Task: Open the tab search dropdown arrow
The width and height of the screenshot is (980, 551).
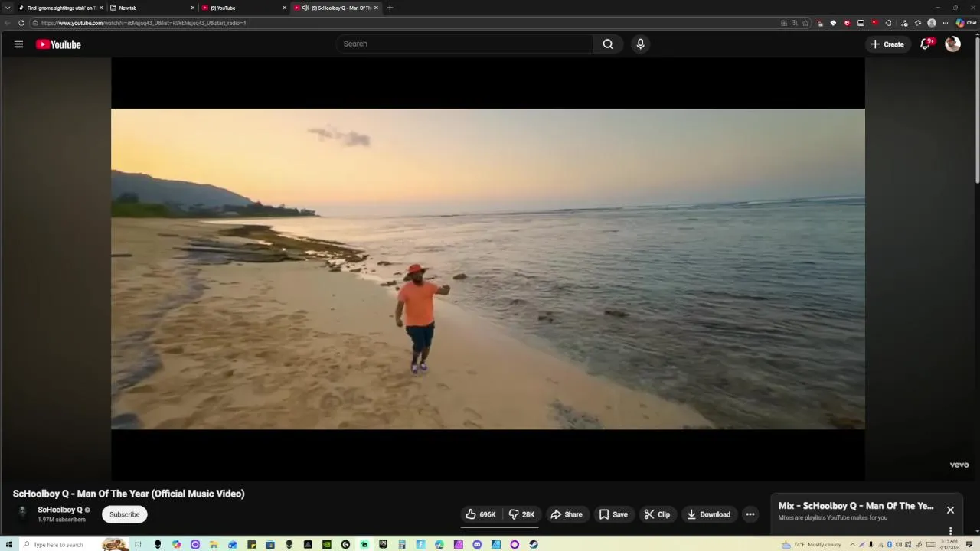Action: coord(8,8)
